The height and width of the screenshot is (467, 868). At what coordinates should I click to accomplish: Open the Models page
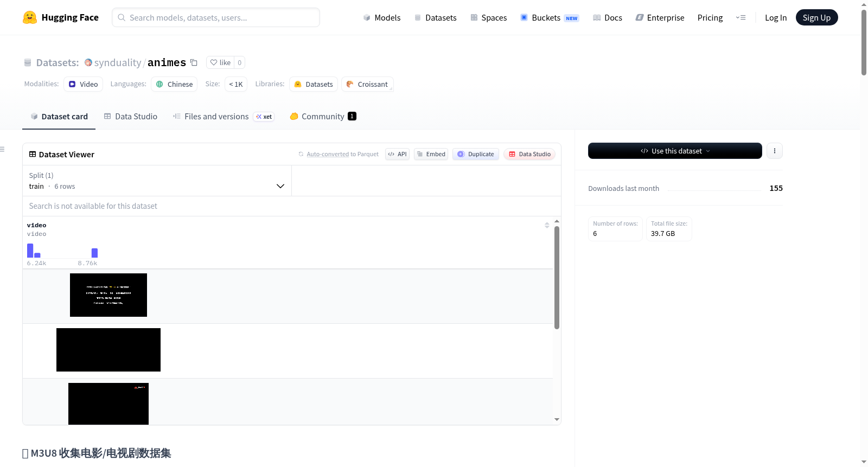[382, 18]
